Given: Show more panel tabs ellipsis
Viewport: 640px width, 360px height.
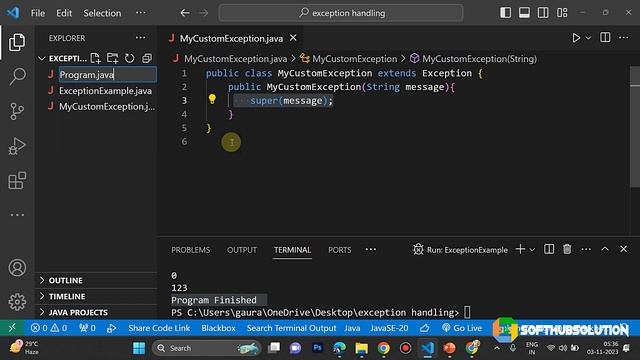Looking at the screenshot, I should tap(371, 249).
